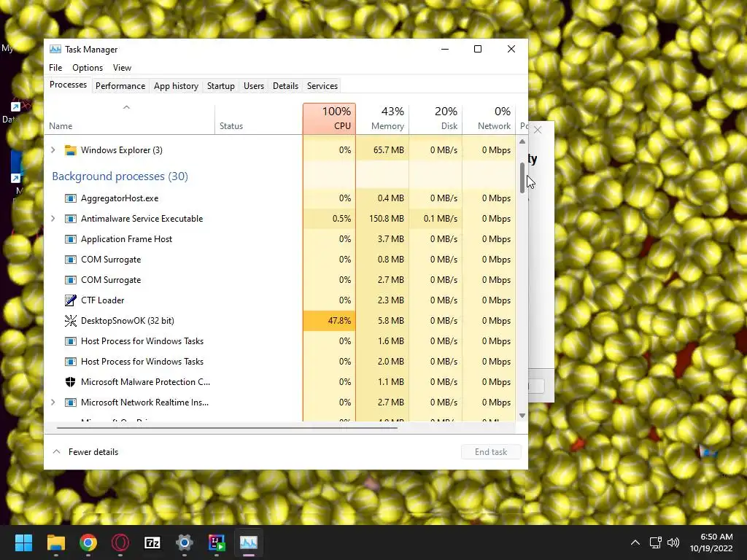Select Host Process for Windows Tasks 1.6 MB
747x560 pixels.
pos(280,341)
